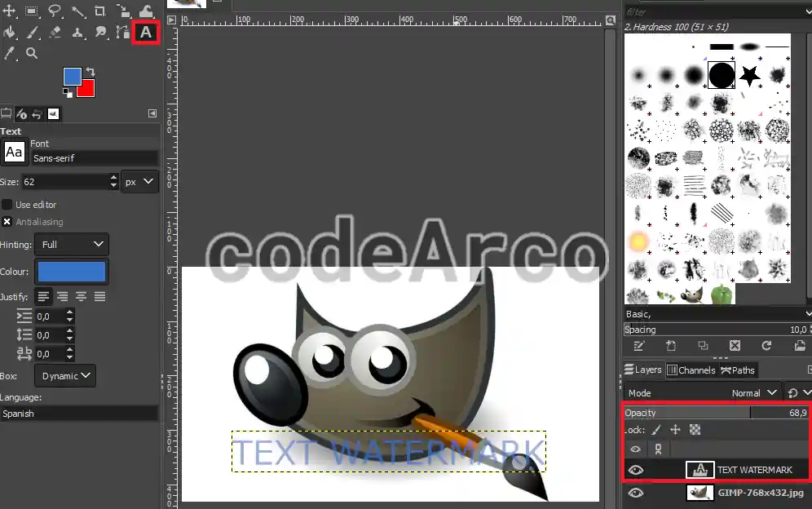Select the green pepper brush

tap(722, 294)
